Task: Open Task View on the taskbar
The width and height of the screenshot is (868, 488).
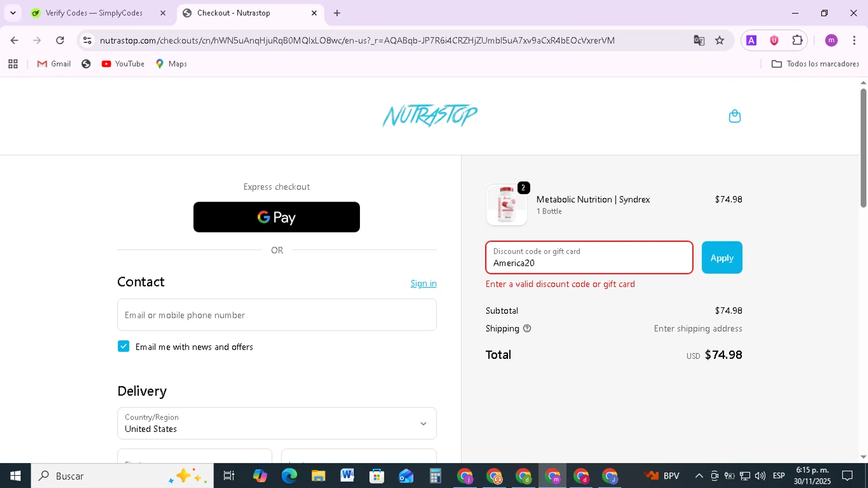Action: (229, 476)
